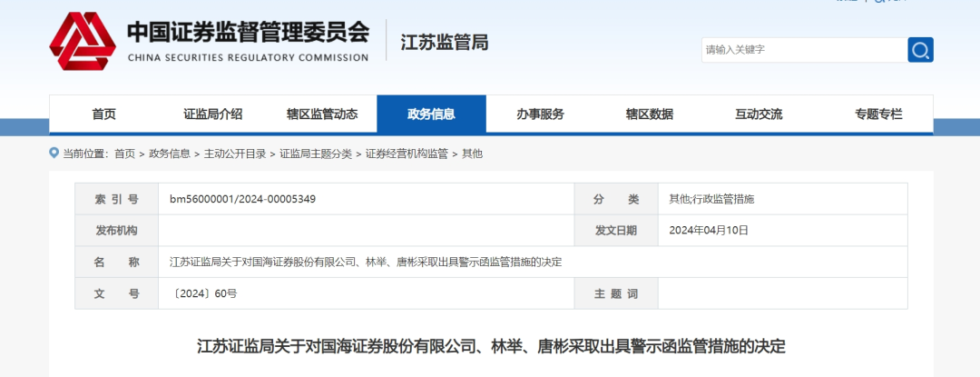
Task: Click the category value 其他;行政监管措施
Action: (712, 199)
